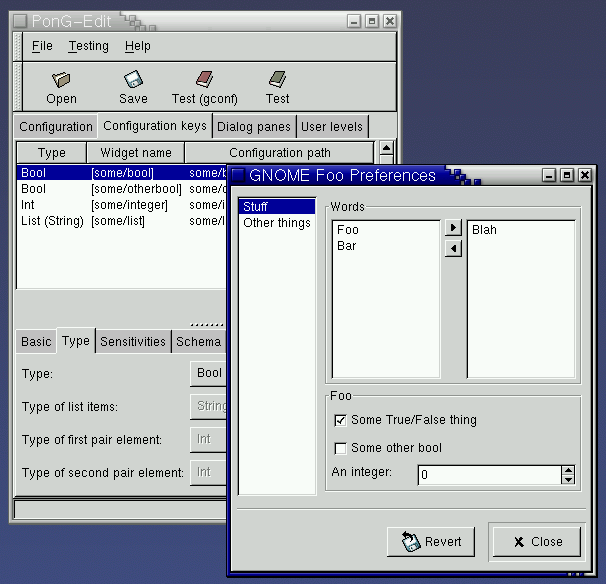Image resolution: width=606 pixels, height=584 pixels.
Task: Click the Close button in preferences
Action: [537, 542]
